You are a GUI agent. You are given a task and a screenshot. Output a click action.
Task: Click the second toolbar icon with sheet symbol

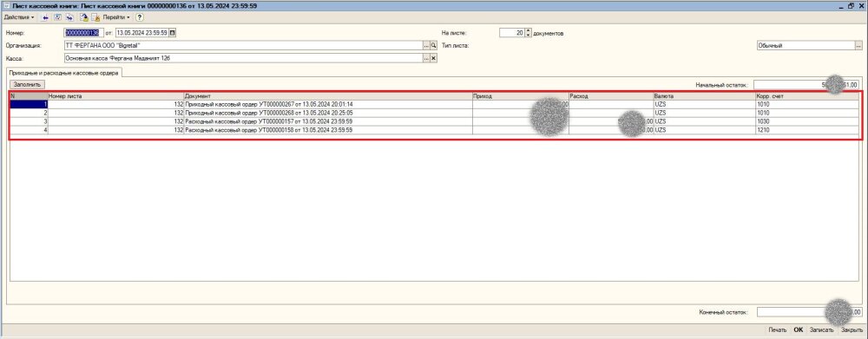56,17
